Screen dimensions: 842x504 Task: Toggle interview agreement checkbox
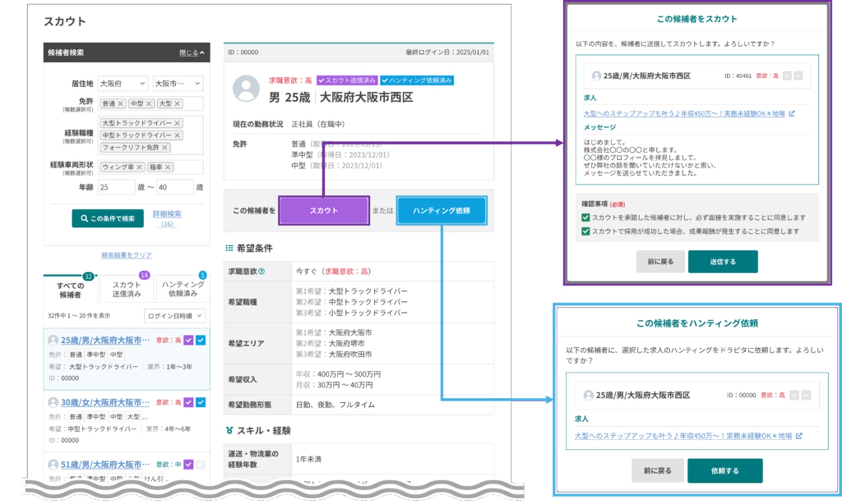[x=586, y=218]
